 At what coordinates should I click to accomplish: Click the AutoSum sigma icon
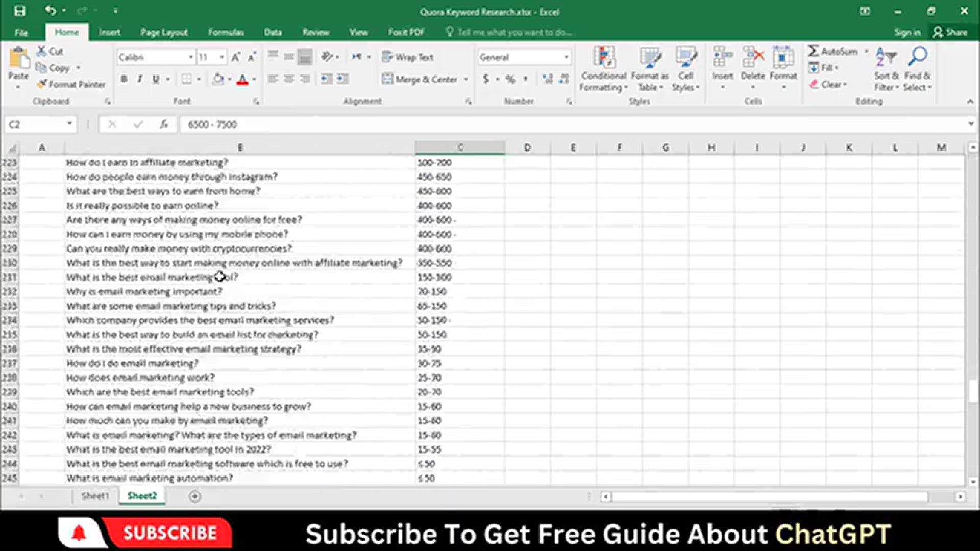coord(814,51)
